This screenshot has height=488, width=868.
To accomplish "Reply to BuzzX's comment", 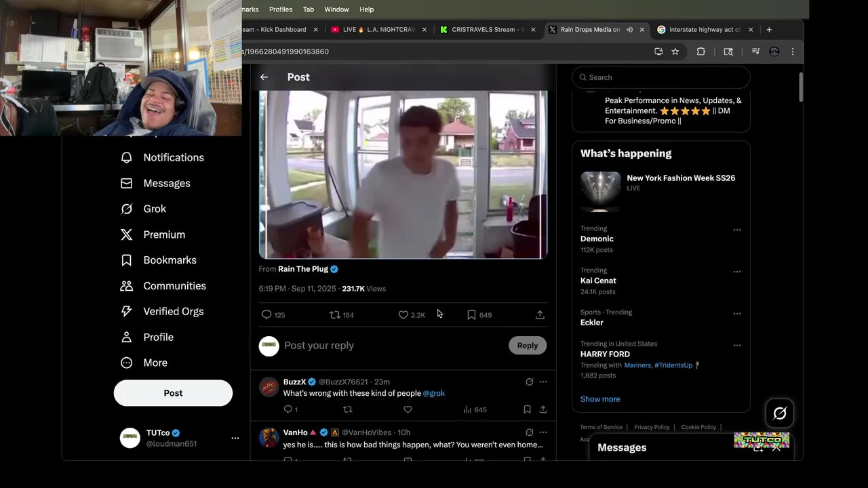I will click(x=288, y=409).
